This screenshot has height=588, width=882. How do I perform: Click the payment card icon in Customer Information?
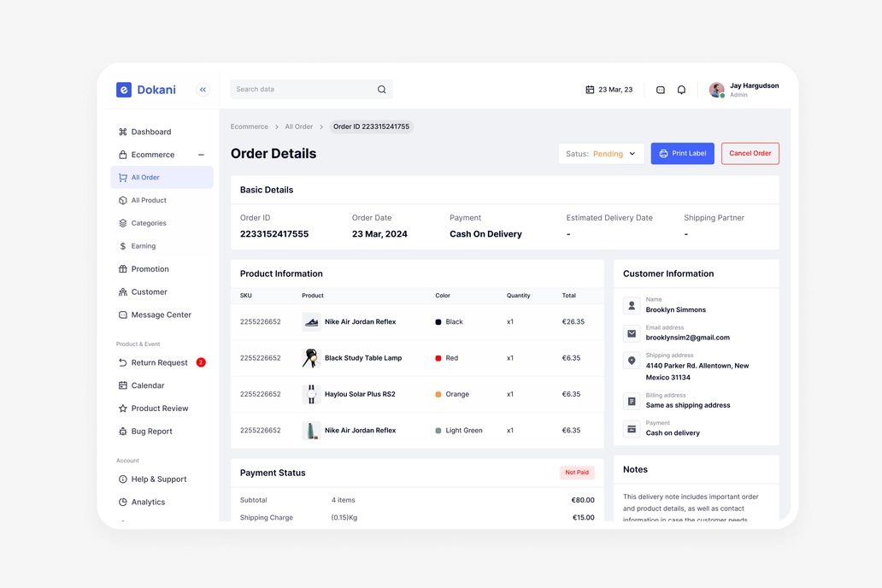[x=632, y=429]
